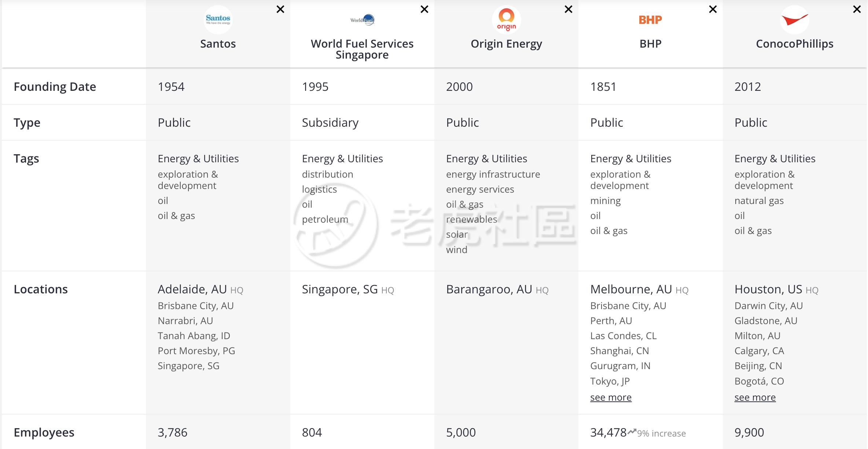Click the Santos company logo

tap(218, 20)
